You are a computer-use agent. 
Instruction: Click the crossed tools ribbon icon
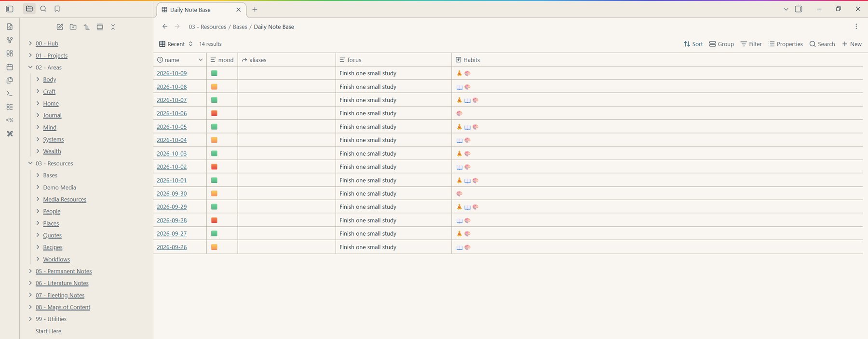pyautogui.click(x=10, y=134)
